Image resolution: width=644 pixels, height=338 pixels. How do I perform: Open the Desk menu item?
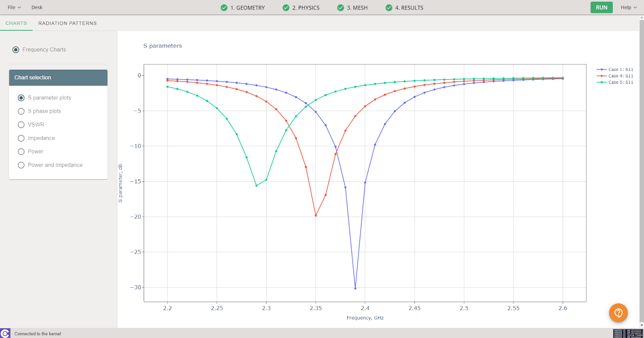coord(37,7)
